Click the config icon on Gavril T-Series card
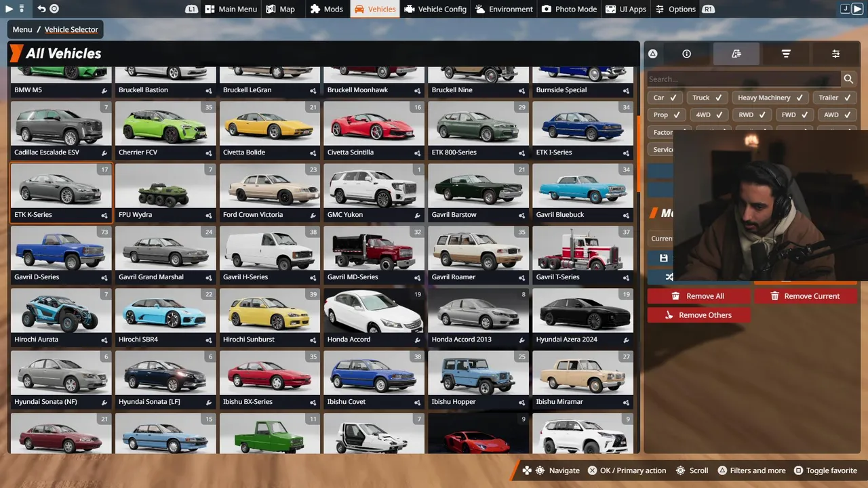The height and width of the screenshot is (488, 868). click(627, 277)
